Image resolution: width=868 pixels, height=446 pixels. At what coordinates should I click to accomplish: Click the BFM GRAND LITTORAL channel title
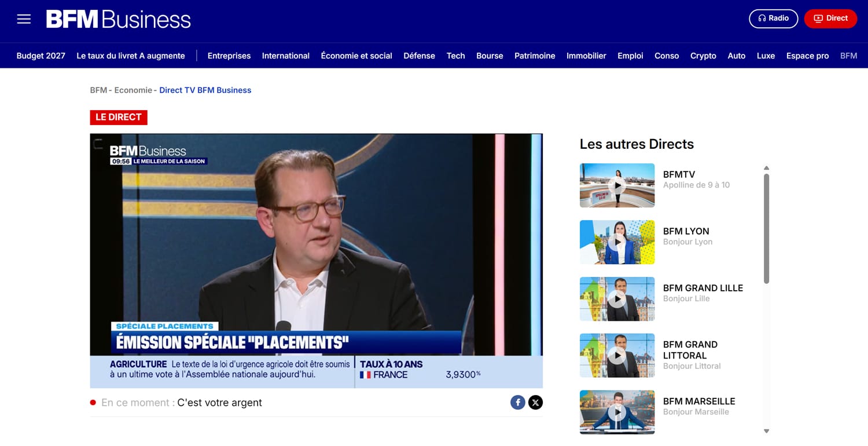[x=690, y=350]
